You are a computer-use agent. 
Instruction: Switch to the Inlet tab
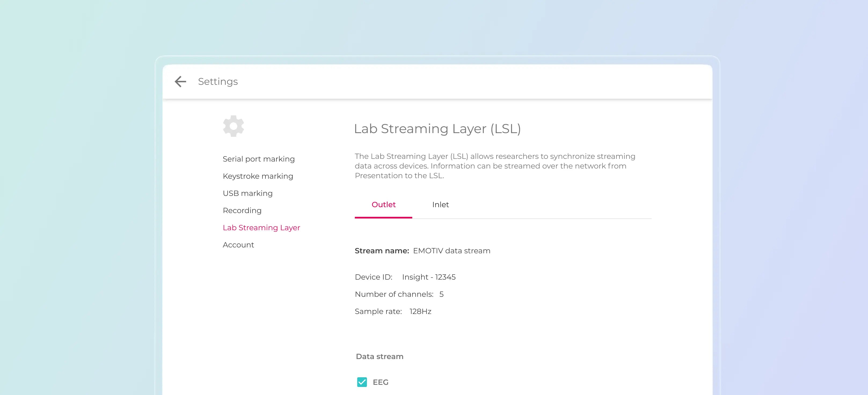(x=440, y=204)
